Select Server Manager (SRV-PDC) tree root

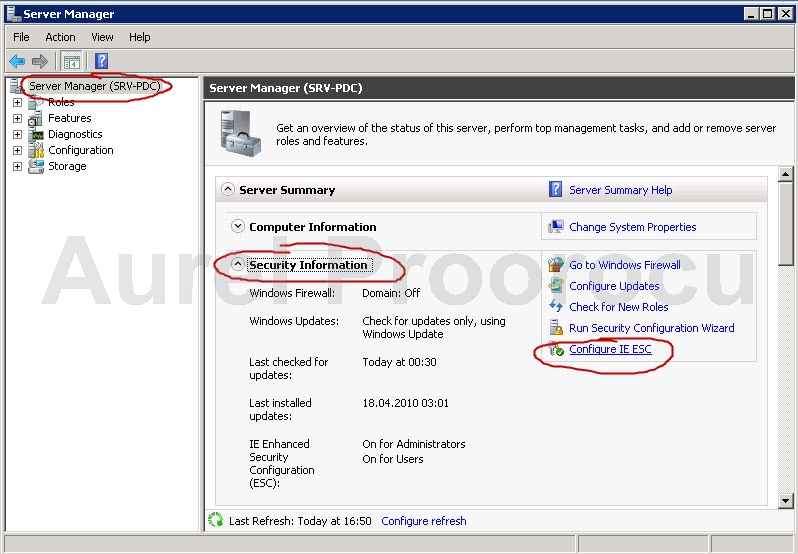tap(95, 86)
